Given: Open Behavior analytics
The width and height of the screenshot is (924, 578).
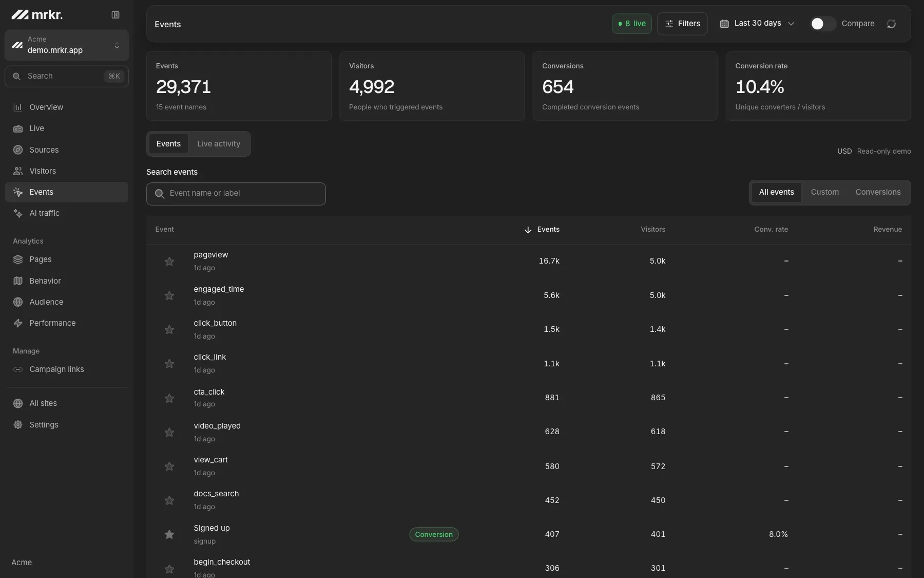Looking at the screenshot, I should click(x=67, y=281).
